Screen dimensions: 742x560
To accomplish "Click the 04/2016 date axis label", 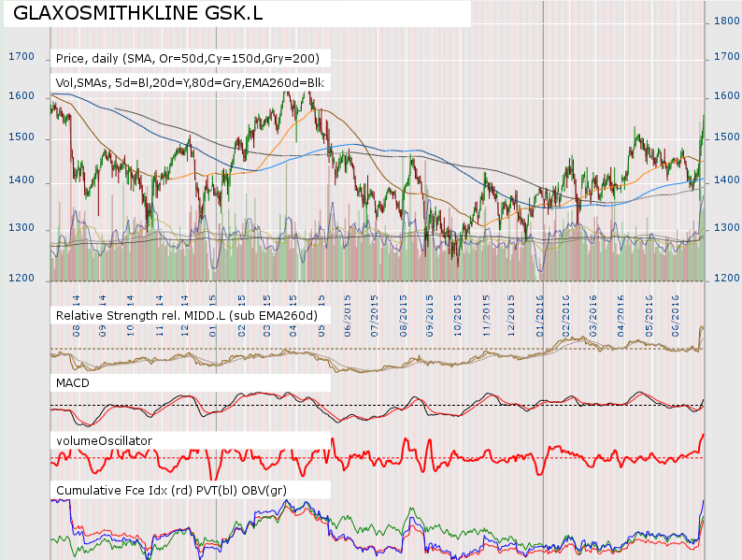I will [621, 316].
